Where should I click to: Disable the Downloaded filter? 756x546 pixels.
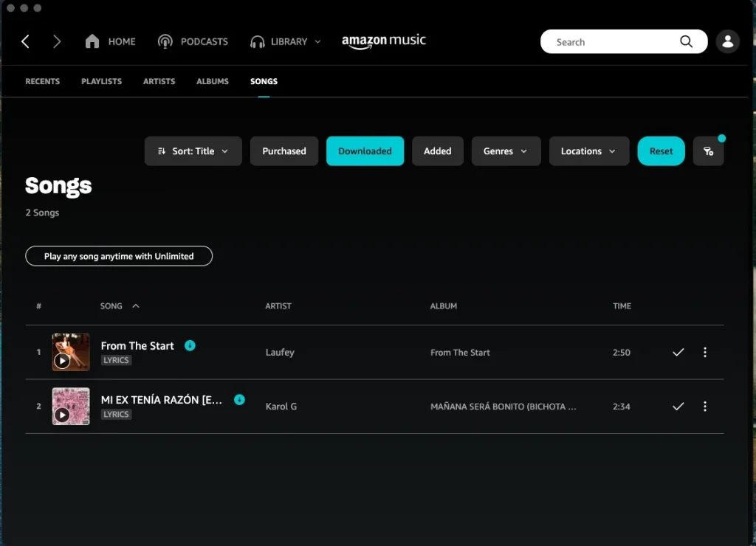pos(365,151)
